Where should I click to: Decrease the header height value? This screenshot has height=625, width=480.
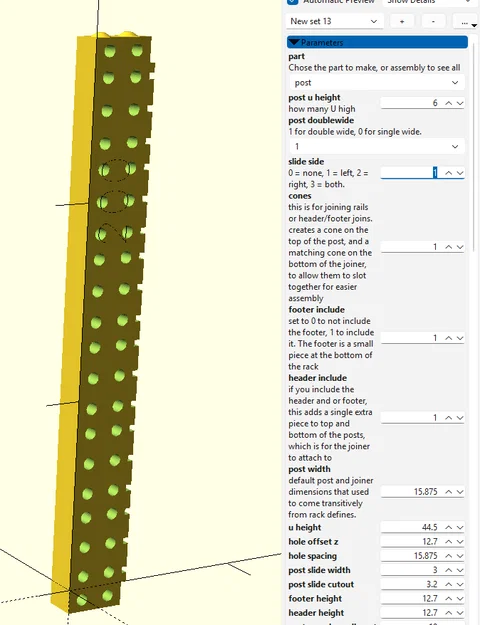(x=460, y=613)
